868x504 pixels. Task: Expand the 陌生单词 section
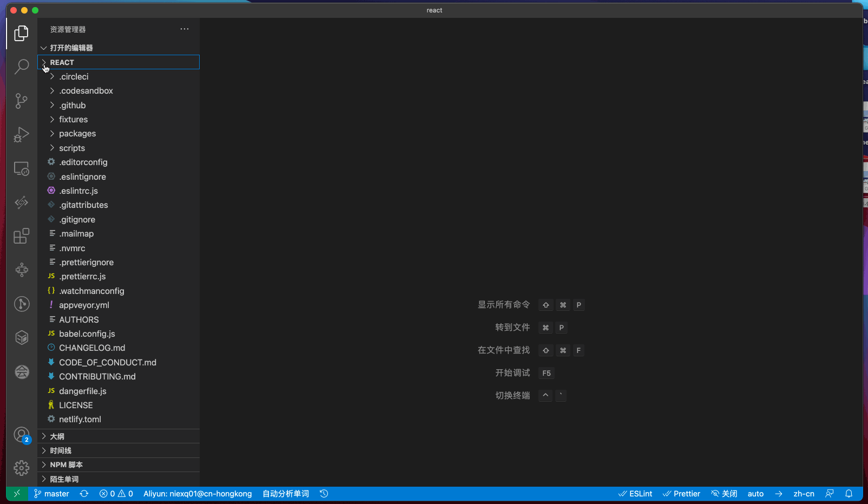pos(119,479)
